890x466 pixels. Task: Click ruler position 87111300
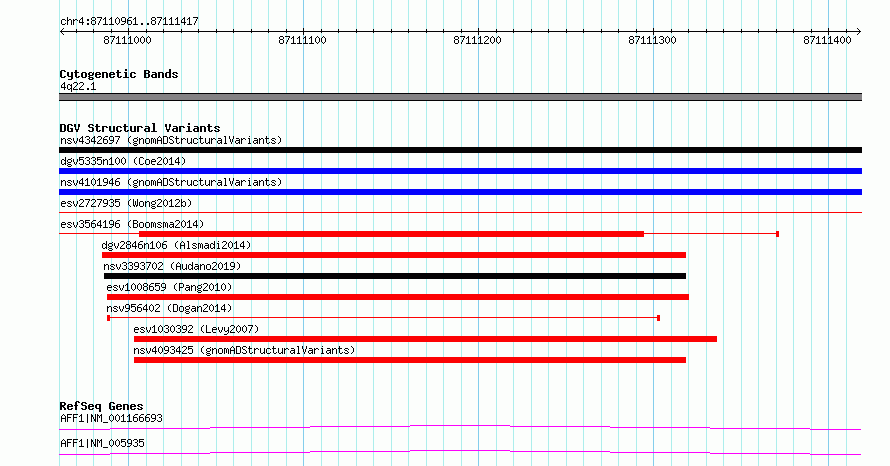pos(653,40)
